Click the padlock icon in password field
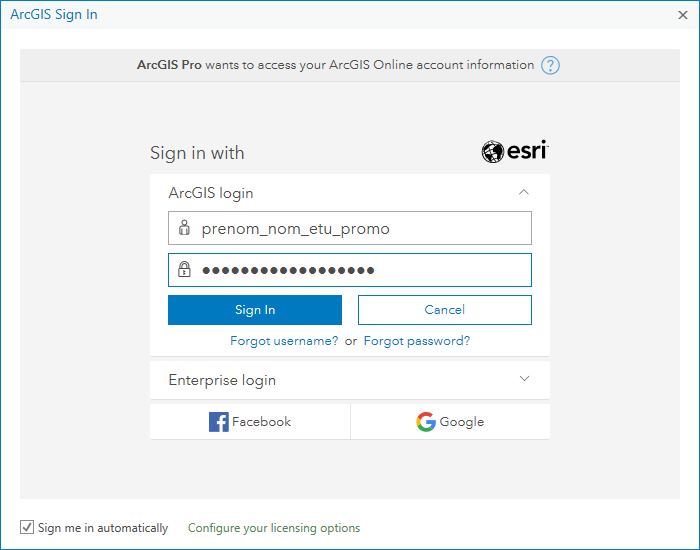 tap(184, 269)
